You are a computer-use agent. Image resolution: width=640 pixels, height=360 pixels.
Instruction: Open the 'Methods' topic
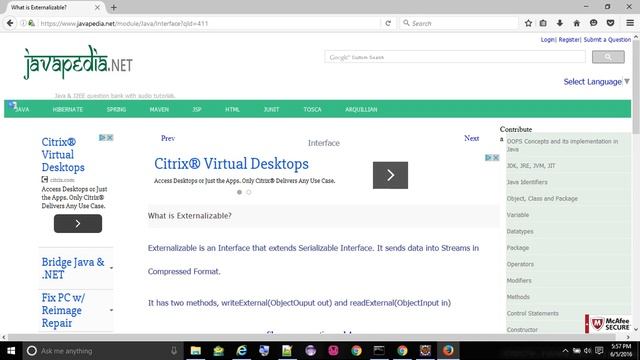518,297
